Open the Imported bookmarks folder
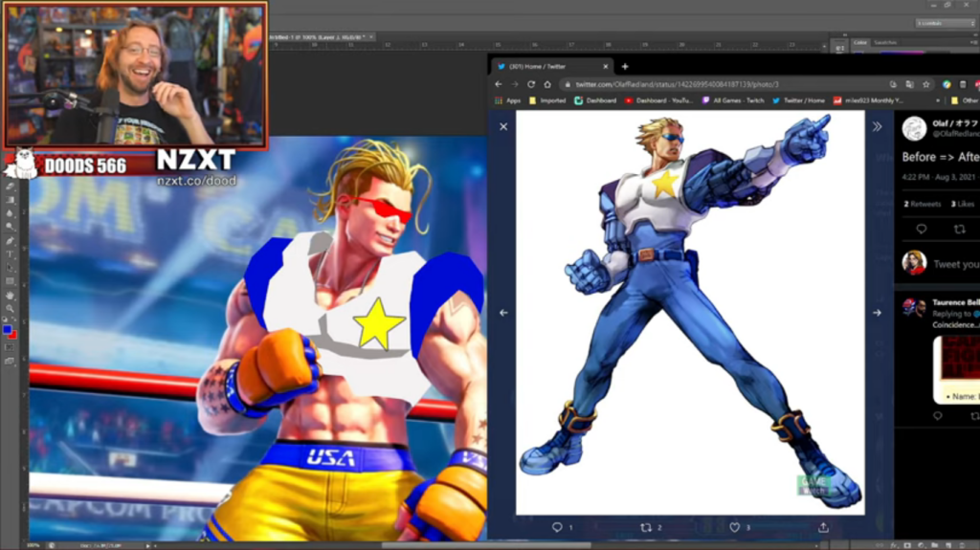 (547, 100)
